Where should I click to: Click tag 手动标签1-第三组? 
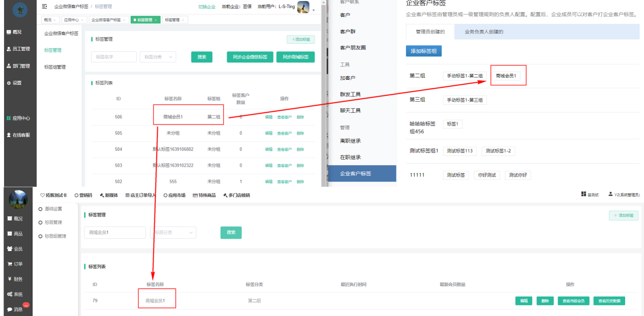(x=465, y=100)
